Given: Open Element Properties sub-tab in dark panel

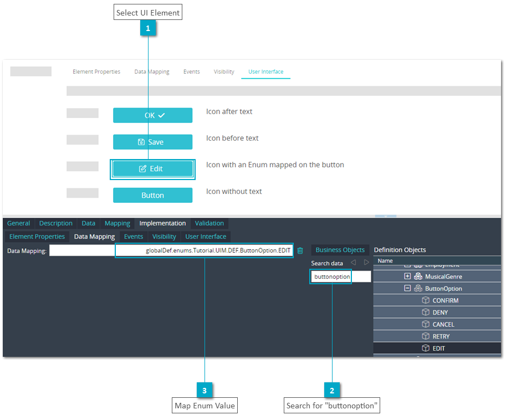Looking at the screenshot, I should (37, 237).
